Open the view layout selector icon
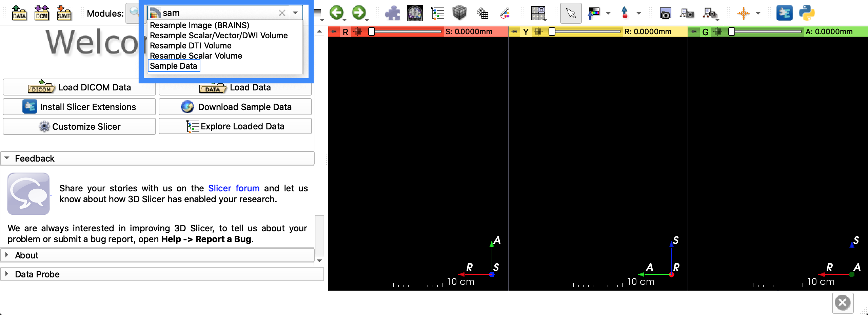868x315 pixels. (x=538, y=13)
